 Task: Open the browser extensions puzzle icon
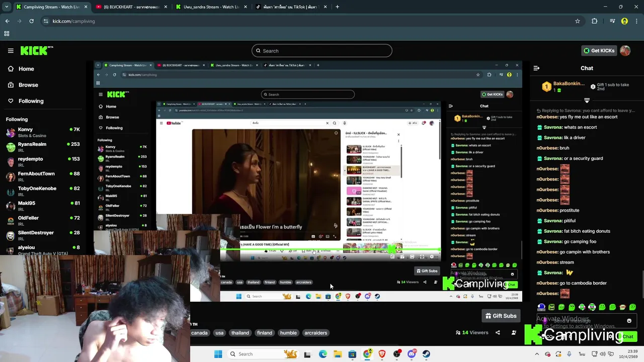pos(595,21)
